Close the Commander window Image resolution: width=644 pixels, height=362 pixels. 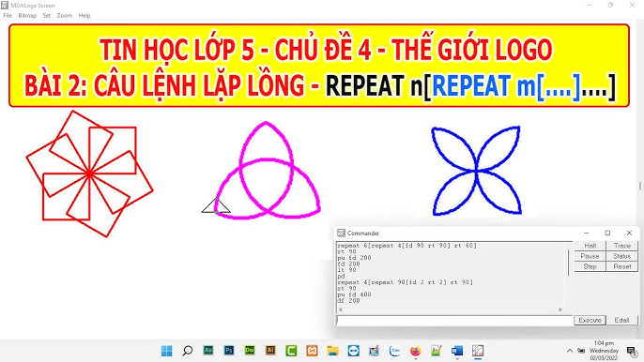629,234
